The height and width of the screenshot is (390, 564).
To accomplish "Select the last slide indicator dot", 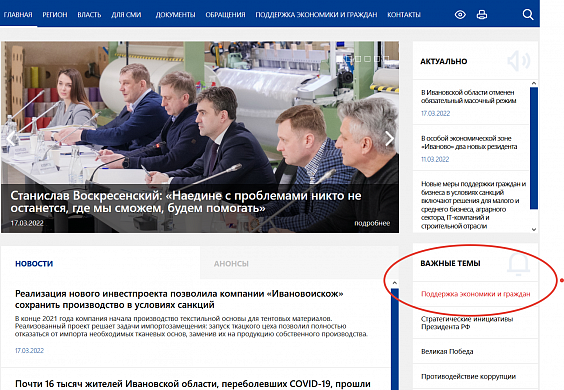I will point(386,58).
